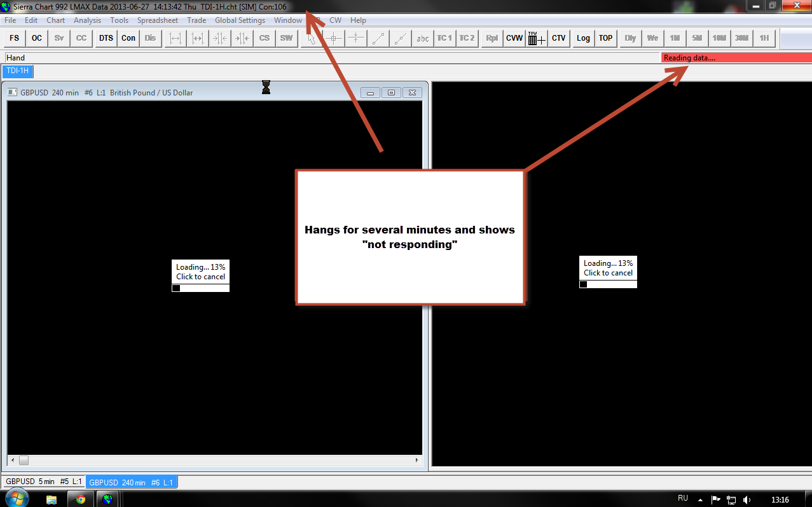Click the SW toolbar button
Screen dimensions: 812x507
pyautogui.click(x=287, y=38)
